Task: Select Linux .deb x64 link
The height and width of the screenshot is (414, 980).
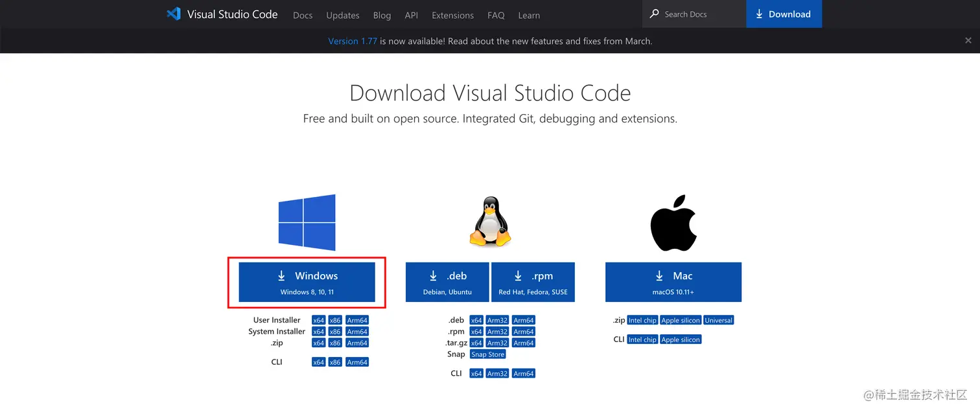Action: point(476,320)
